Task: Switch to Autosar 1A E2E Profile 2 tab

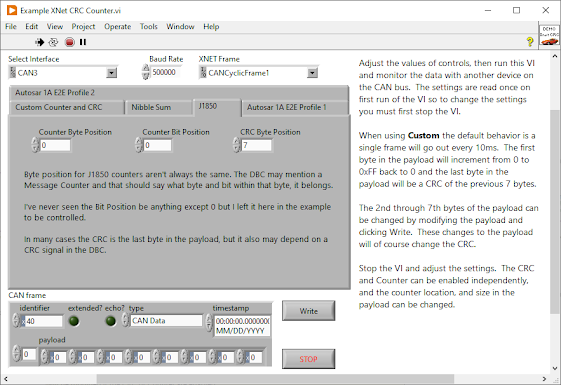Action: pos(179,93)
